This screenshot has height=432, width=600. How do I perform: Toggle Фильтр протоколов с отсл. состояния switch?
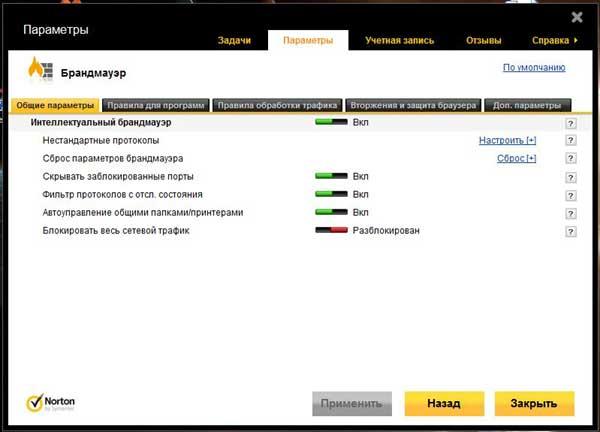point(331,194)
